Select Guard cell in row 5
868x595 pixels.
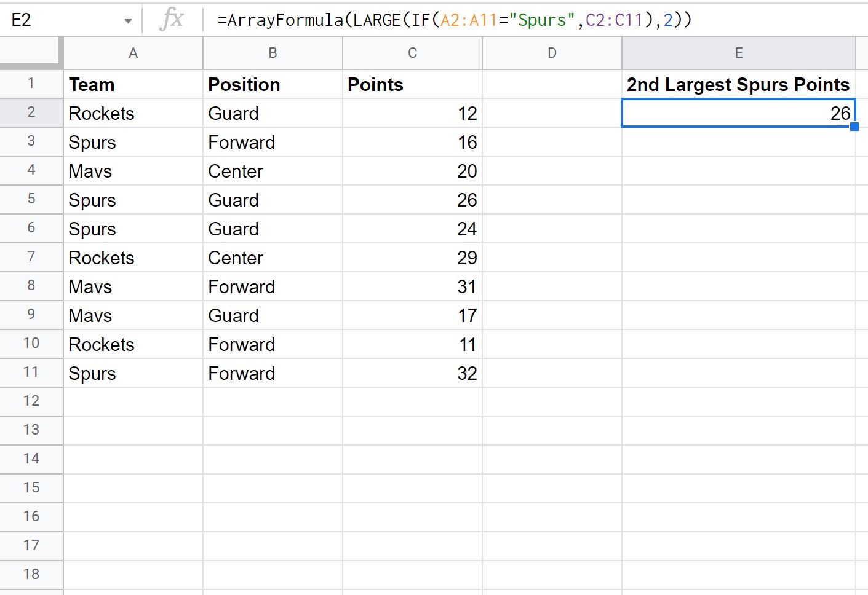point(273,200)
